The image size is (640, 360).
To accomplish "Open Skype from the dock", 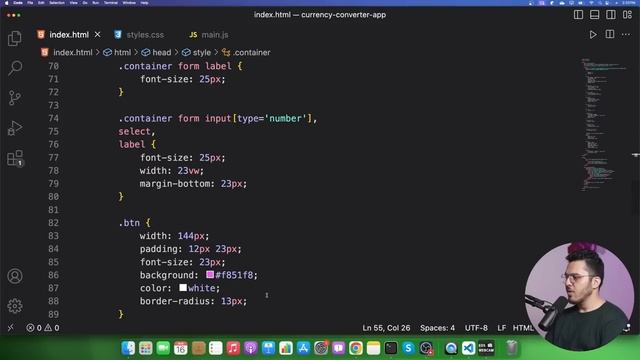I will pyautogui.click(x=408, y=348).
